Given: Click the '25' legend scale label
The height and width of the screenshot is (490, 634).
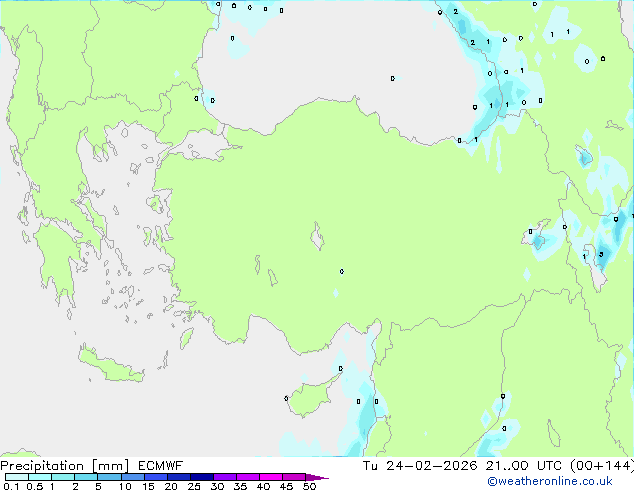Looking at the screenshot, I should 194,486.
